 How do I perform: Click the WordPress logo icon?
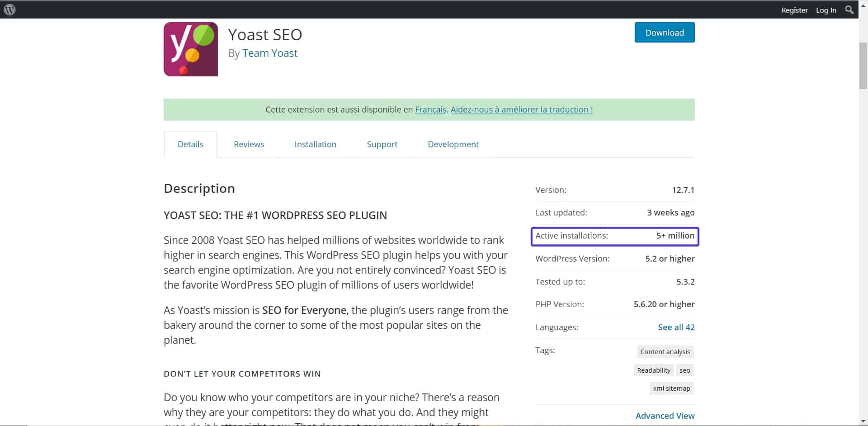(x=9, y=9)
